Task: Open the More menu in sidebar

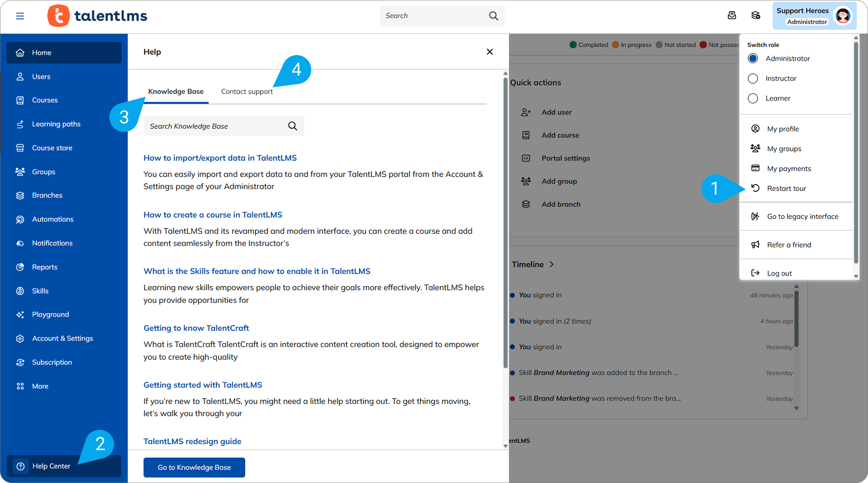Action: (x=64, y=386)
